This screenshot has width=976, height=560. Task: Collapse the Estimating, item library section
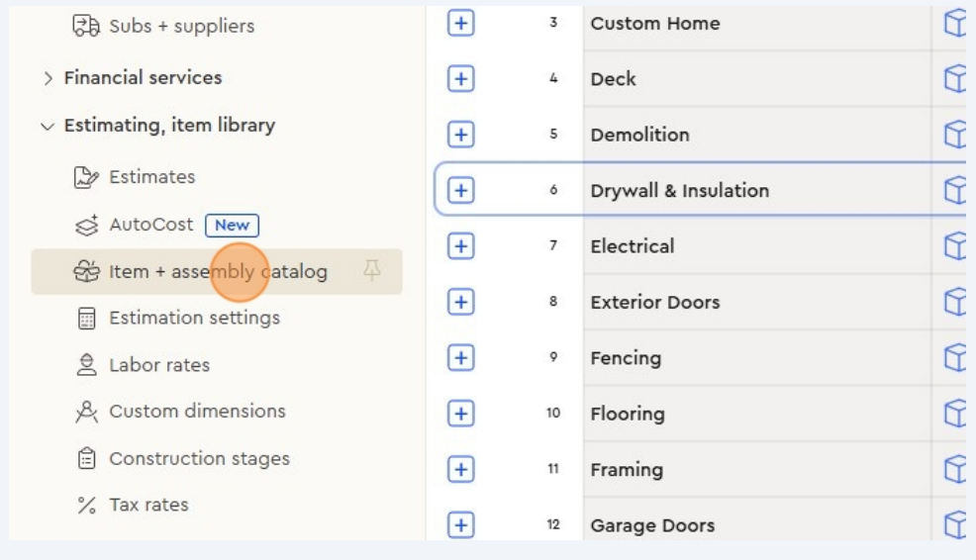coord(48,126)
